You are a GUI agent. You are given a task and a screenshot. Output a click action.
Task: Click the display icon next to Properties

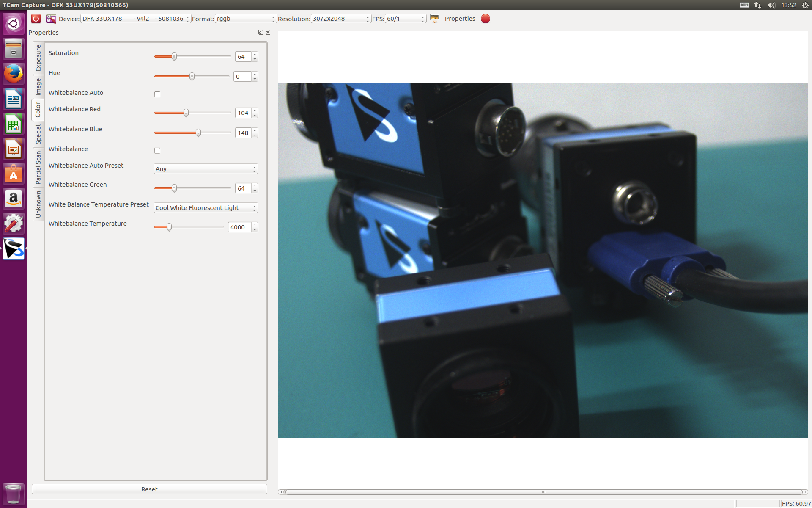434,18
